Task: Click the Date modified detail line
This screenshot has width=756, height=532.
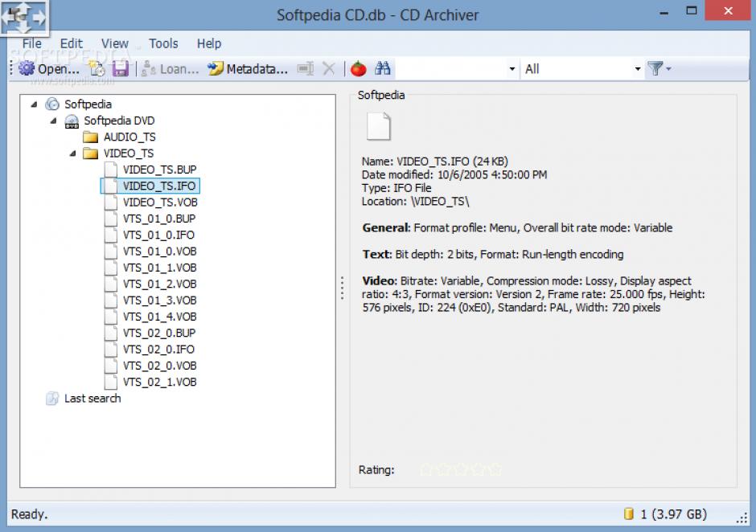Action: coord(454,175)
